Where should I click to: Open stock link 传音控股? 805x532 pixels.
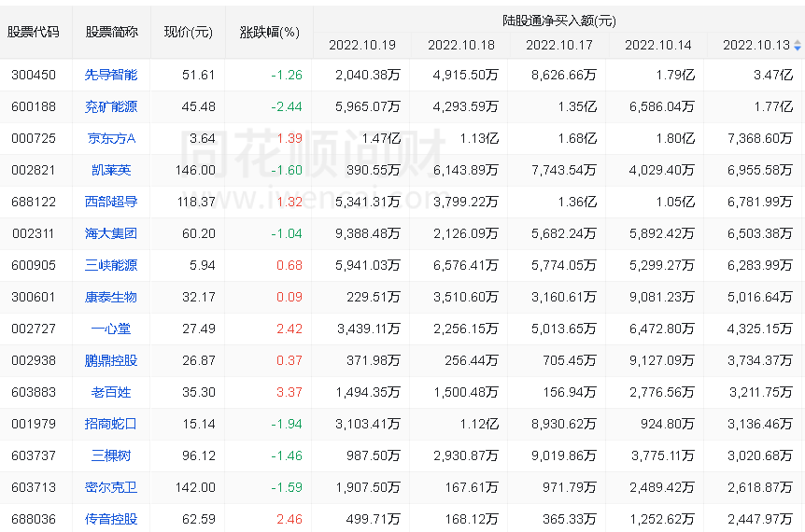click(111, 519)
